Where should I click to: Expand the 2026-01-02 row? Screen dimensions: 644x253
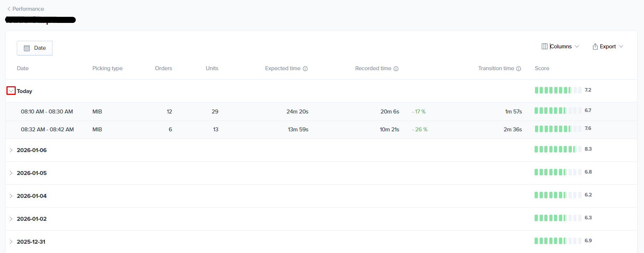(x=11, y=219)
